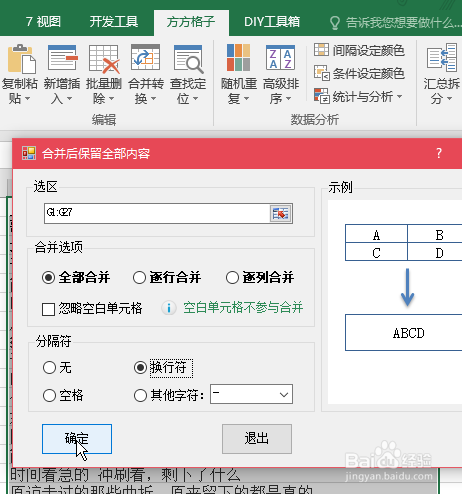
Task: Click the 批量删除 batch delete icon
Action: (104, 59)
